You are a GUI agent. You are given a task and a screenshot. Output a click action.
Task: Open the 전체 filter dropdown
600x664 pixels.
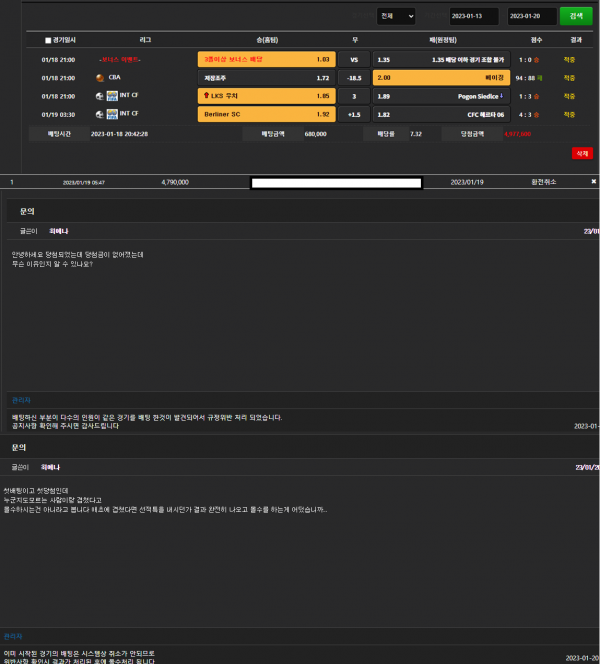(396, 16)
